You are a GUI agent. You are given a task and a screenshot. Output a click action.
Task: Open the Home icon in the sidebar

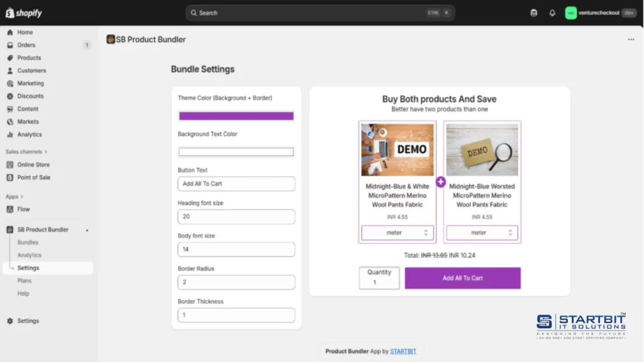pos(9,32)
